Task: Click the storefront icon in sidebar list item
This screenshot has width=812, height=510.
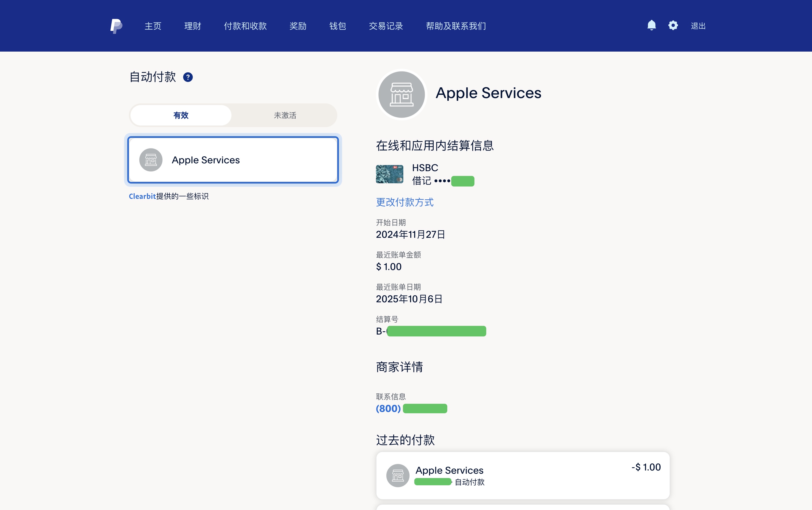Action: tap(151, 160)
